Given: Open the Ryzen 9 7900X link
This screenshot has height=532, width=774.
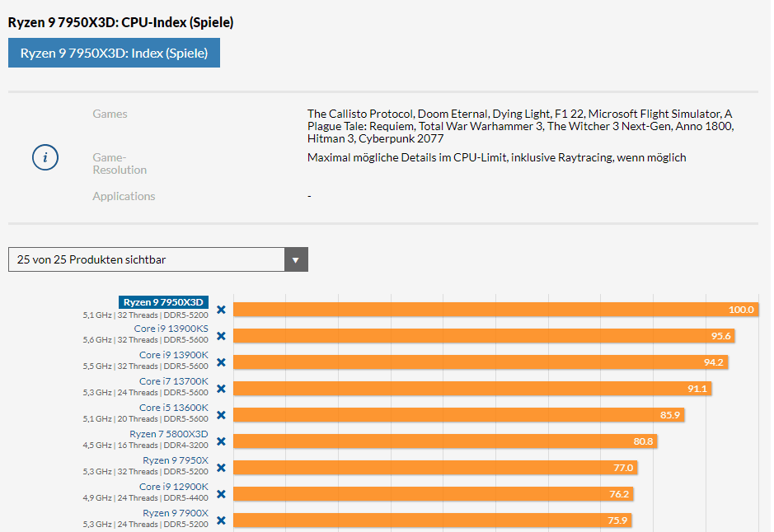Looking at the screenshot, I should (176, 513).
